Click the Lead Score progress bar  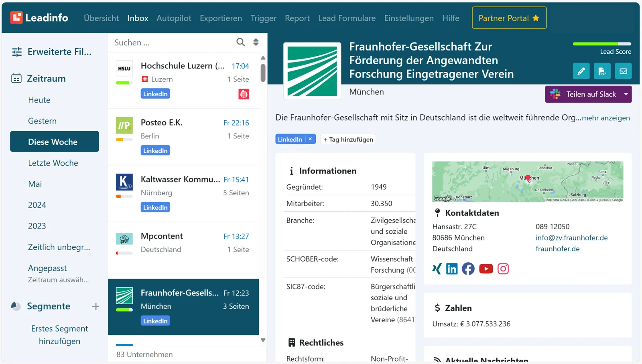602,44
